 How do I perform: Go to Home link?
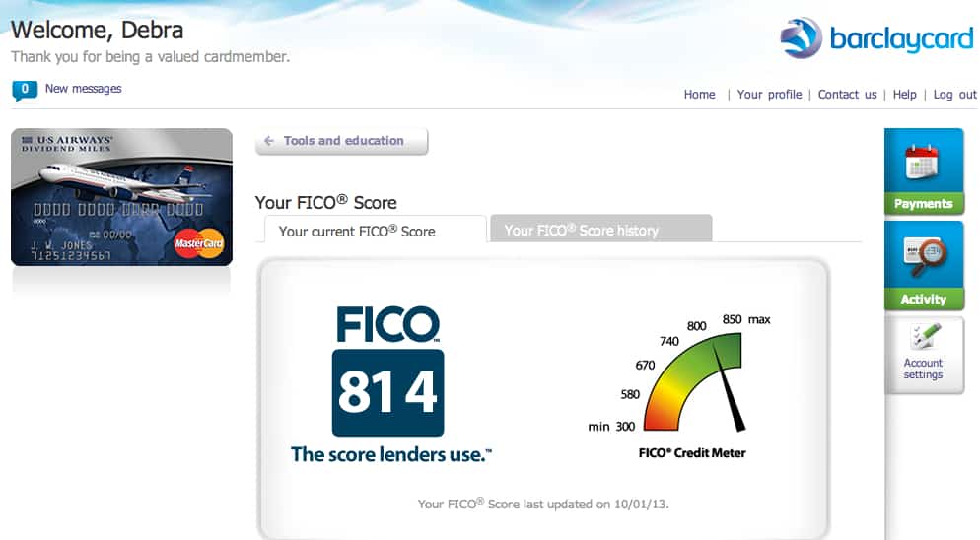point(699,95)
